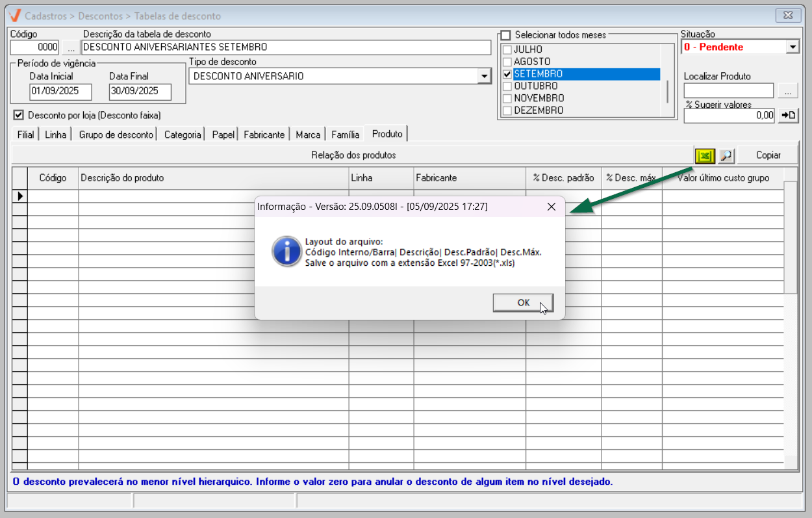Image resolution: width=812 pixels, height=518 pixels.
Task: Expand the Situação dropdown
Action: [x=793, y=47]
